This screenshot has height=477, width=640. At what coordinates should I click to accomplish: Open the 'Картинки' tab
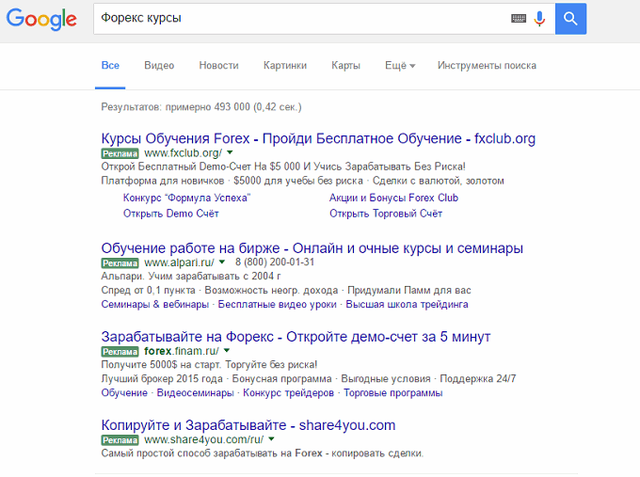tap(285, 65)
